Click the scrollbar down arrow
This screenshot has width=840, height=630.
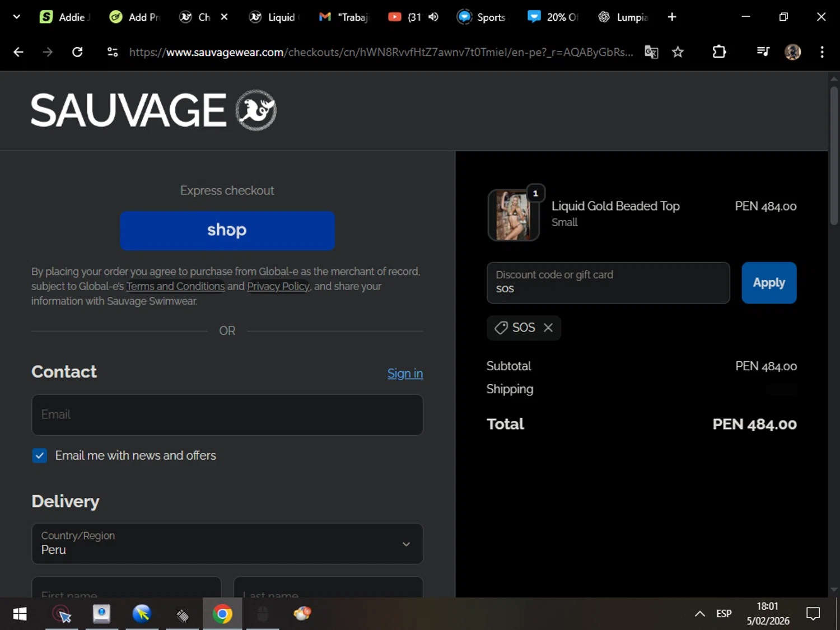834,589
